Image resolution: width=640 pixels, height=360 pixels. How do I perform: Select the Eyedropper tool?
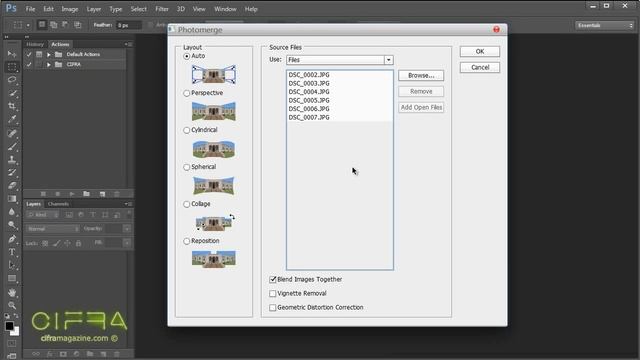[12, 119]
